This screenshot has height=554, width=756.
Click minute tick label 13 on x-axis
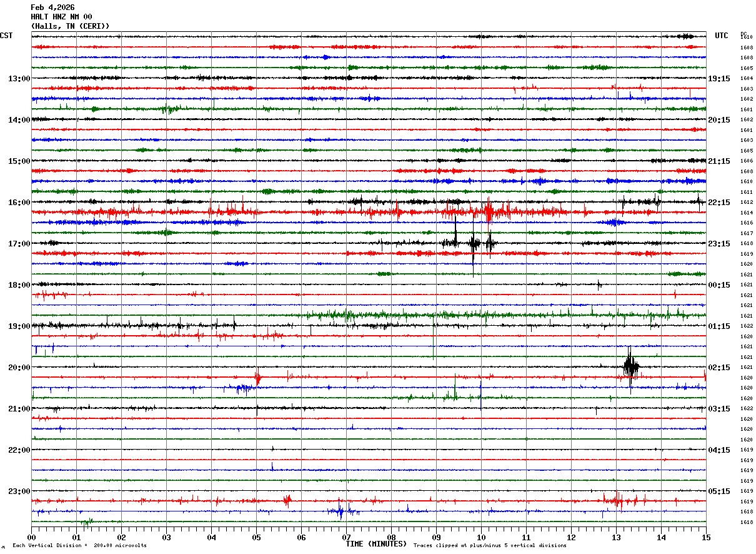[x=617, y=537]
